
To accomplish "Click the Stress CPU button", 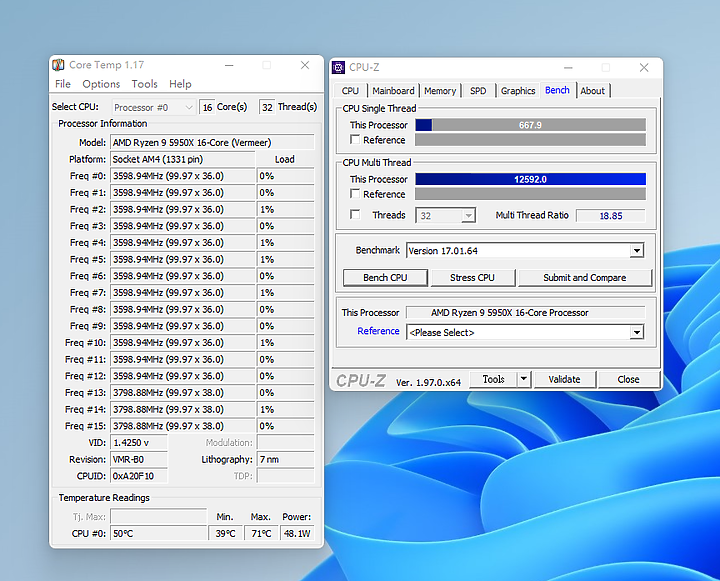I will 472,277.
